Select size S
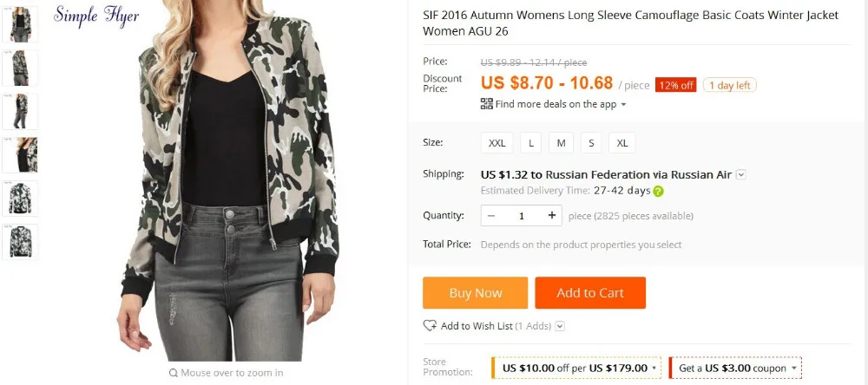Image resolution: width=868 pixels, height=385 pixels. [x=590, y=143]
